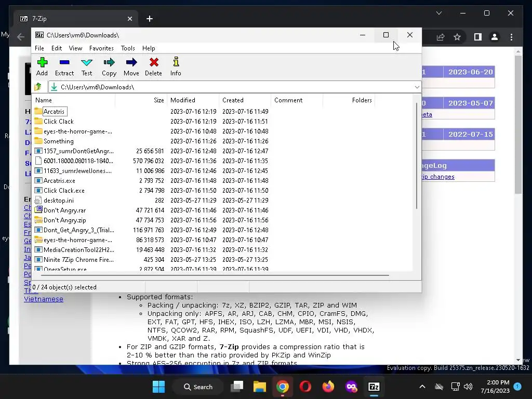The width and height of the screenshot is (532, 399).
Task: Open Firefox from the taskbar
Action: 328,387
